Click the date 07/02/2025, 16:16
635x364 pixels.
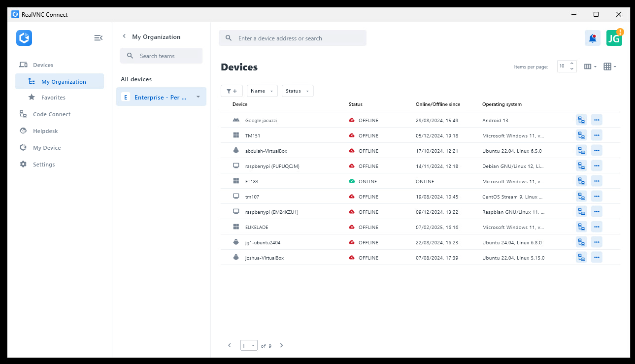437,227
